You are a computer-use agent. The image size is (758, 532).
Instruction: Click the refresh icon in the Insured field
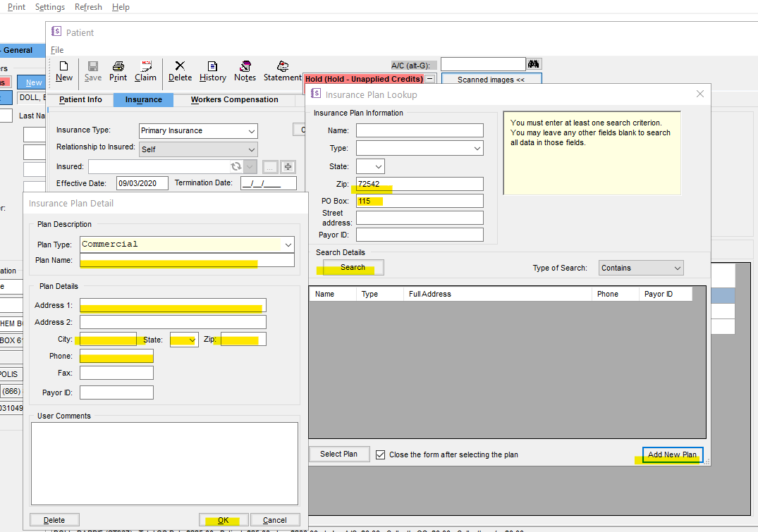click(236, 166)
